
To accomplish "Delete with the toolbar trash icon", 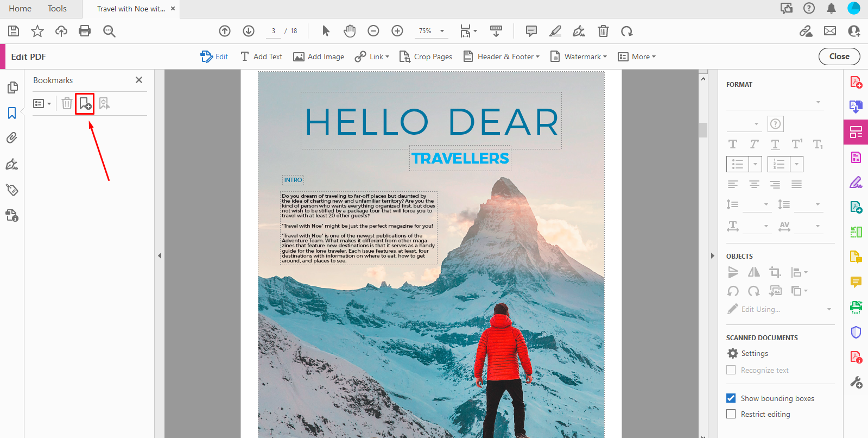I will coord(603,31).
